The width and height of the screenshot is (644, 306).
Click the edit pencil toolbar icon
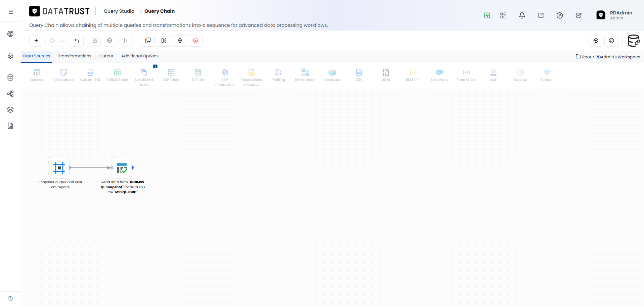[95, 41]
